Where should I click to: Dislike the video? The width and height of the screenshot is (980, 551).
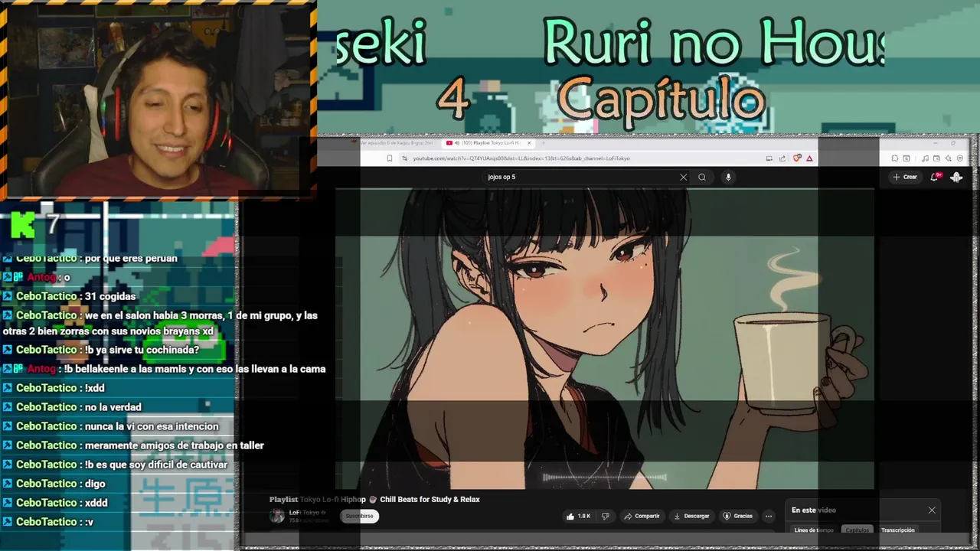click(x=605, y=516)
